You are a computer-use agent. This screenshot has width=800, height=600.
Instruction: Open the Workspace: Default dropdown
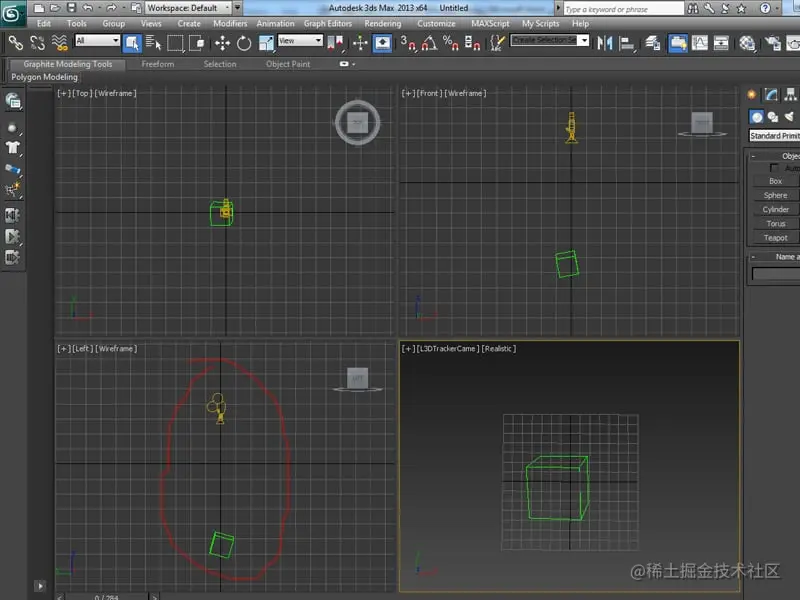189,8
